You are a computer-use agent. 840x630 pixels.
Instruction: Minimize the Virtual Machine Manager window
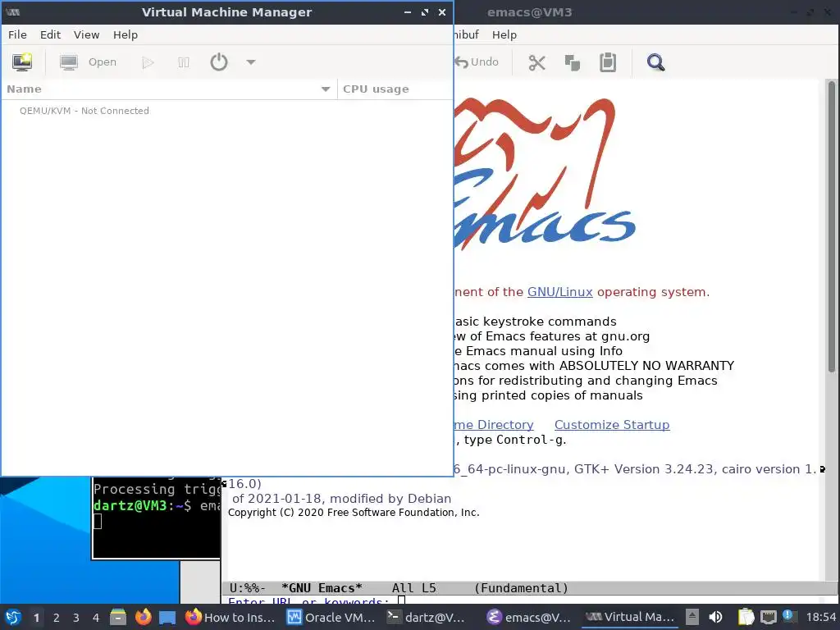[x=408, y=11]
